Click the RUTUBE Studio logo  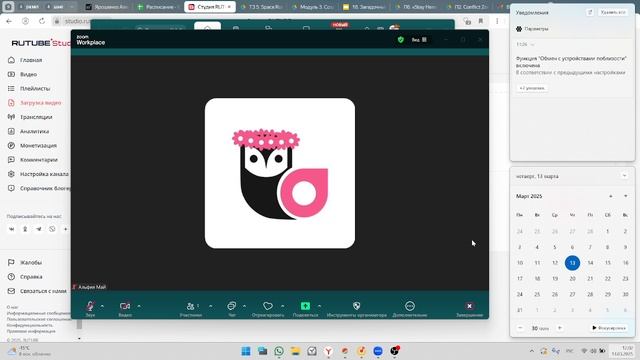(41, 43)
